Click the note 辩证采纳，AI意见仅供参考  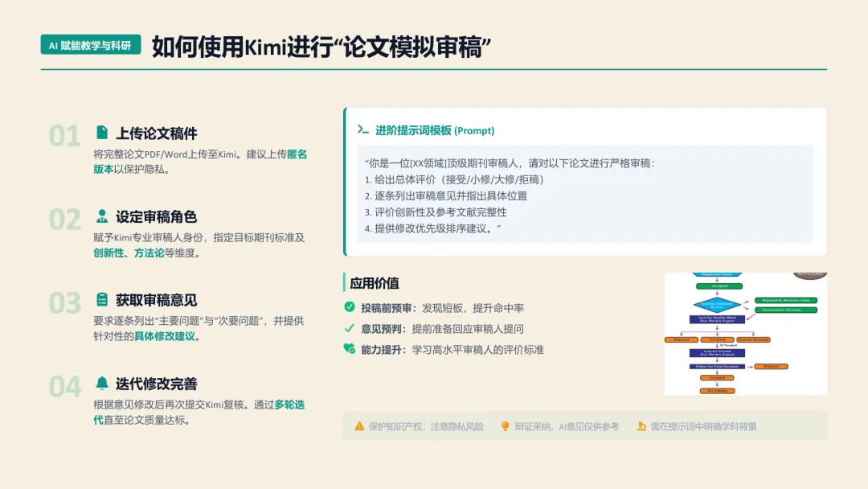tap(567, 426)
